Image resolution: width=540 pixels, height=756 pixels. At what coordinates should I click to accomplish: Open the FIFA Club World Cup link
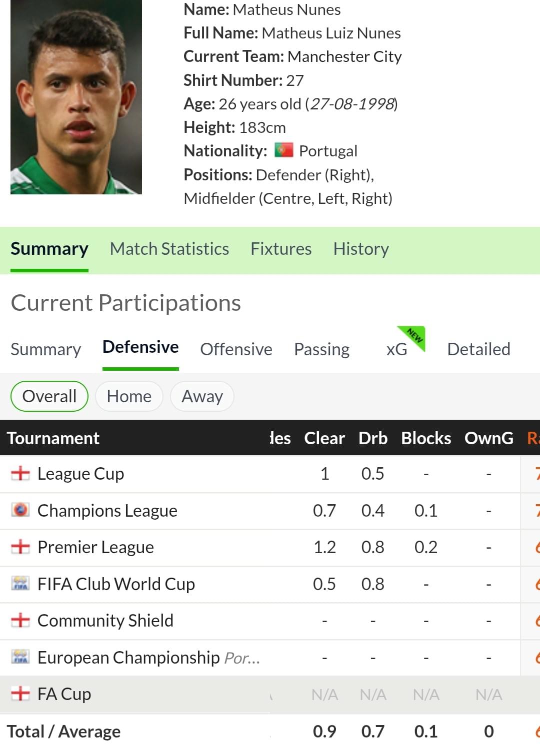click(116, 584)
